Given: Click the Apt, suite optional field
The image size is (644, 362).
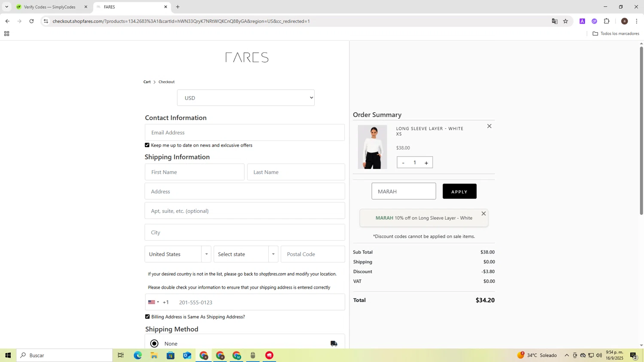Looking at the screenshot, I should pyautogui.click(x=245, y=211).
